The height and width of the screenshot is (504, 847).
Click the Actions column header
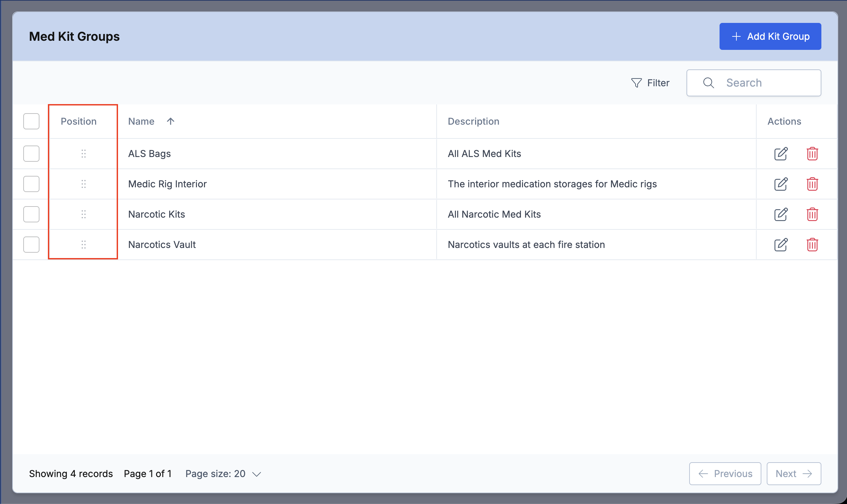784,121
